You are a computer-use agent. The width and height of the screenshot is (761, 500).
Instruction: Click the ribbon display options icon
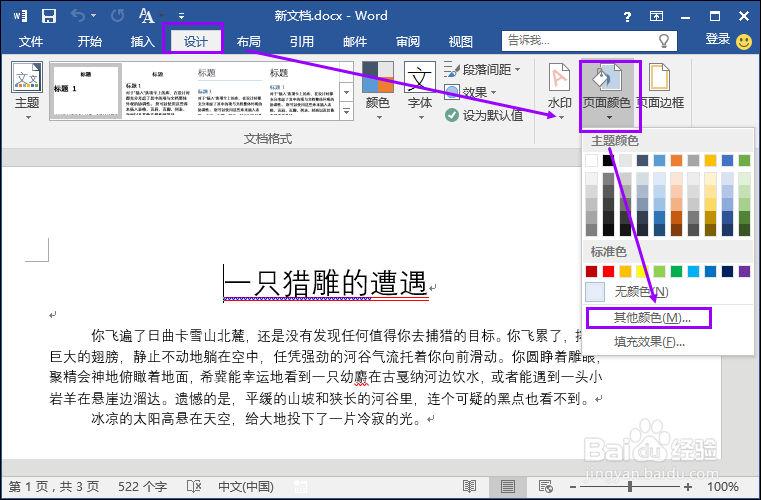pos(656,17)
